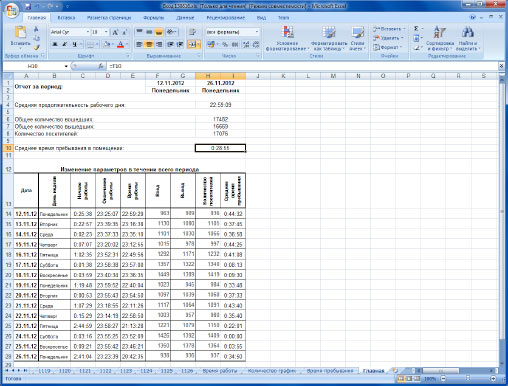Copy selection using the Copy icon
The image size is (508, 386).
tap(36, 38)
